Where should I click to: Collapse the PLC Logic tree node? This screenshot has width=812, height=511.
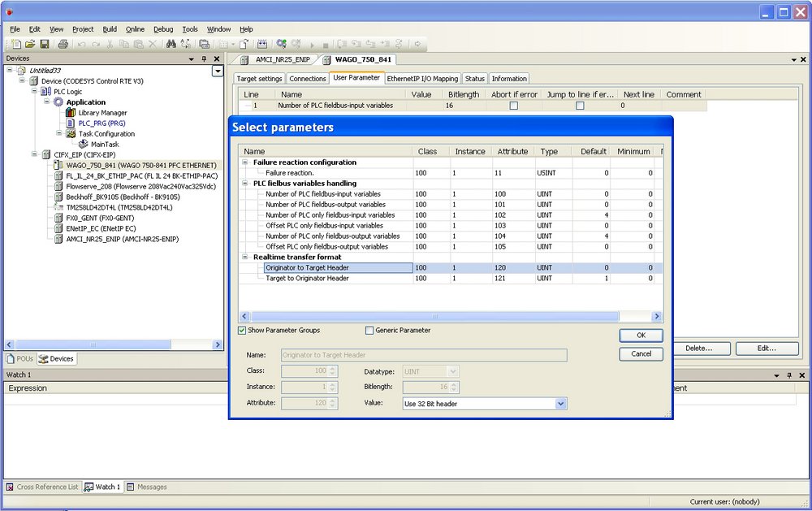pos(34,92)
